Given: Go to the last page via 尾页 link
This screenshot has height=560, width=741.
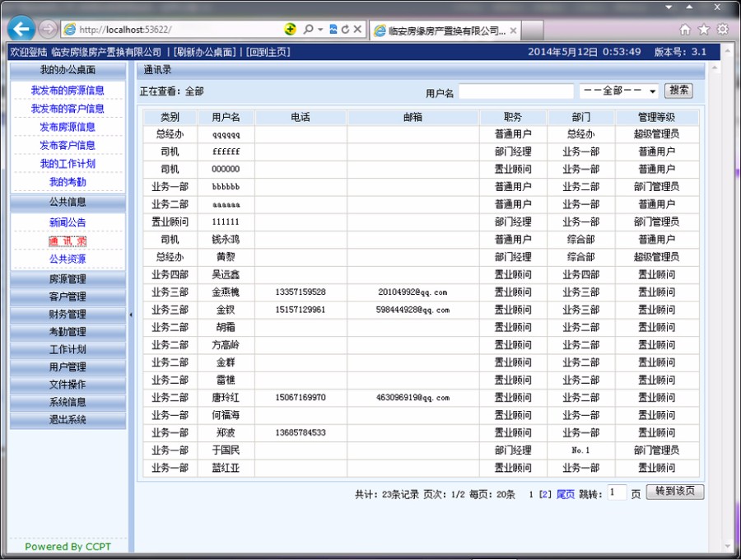Looking at the screenshot, I should [x=566, y=495].
